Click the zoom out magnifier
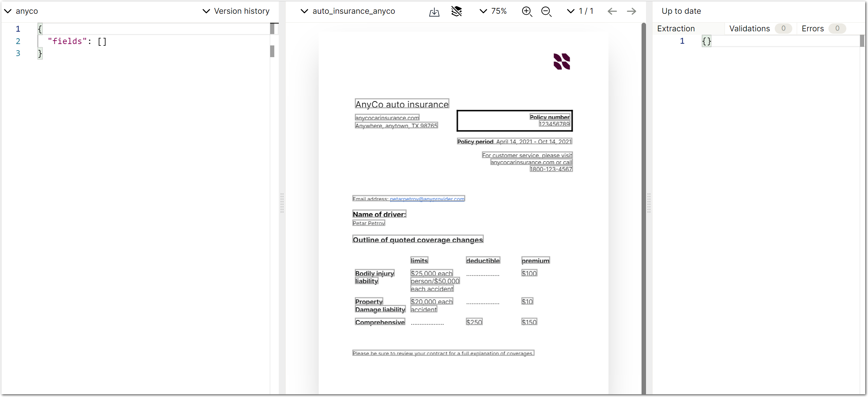The width and height of the screenshot is (868, 397). click(x=546, y=11)
